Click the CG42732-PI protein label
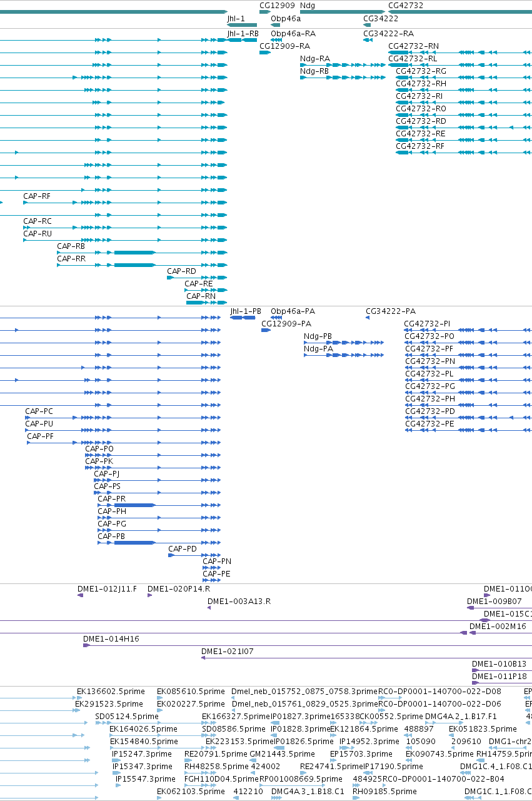Image resolution: width=532 pixels, height=801 pixels. 427,324
